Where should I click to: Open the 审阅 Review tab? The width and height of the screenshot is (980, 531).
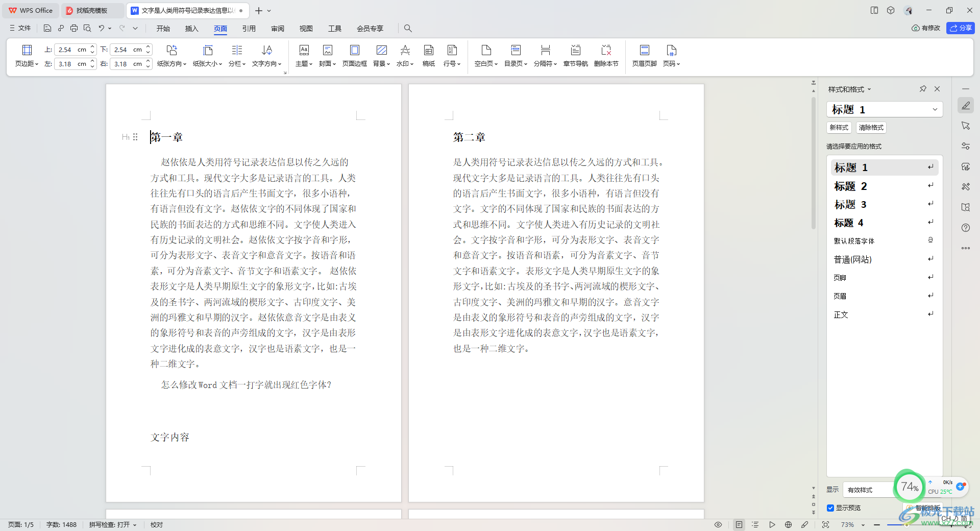click(278, 29)
